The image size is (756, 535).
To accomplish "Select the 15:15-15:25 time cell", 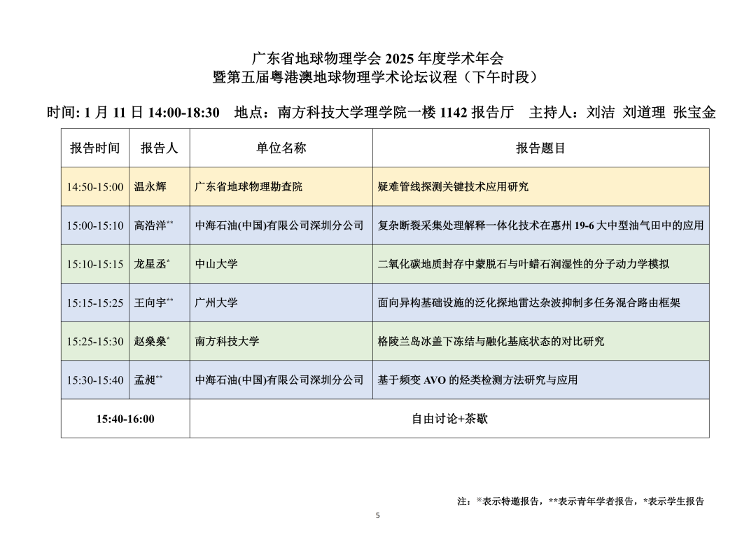I will coord(95,303).
